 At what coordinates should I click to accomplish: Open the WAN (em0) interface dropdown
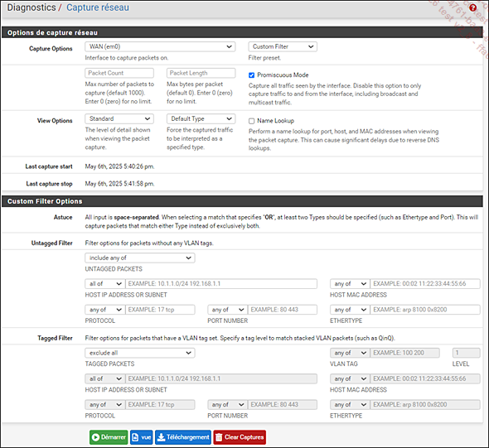coord(160,46)
